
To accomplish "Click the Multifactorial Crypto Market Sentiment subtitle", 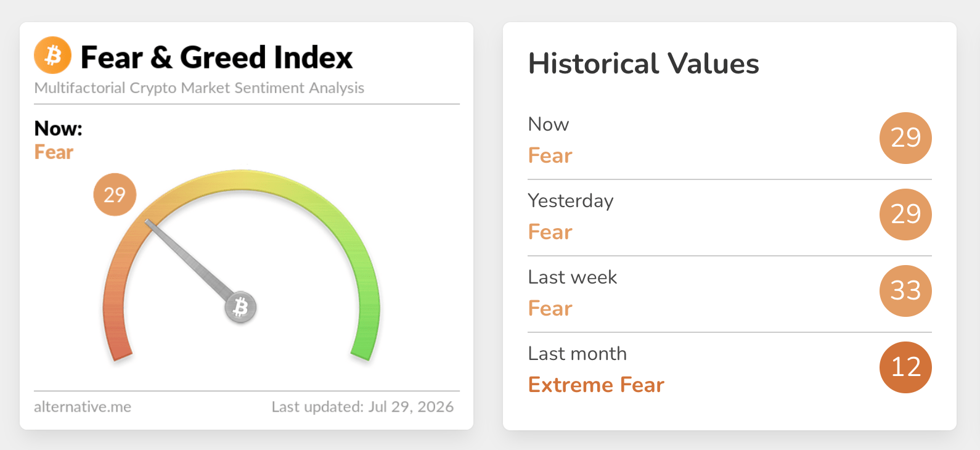I will click(x=199, y=88).
